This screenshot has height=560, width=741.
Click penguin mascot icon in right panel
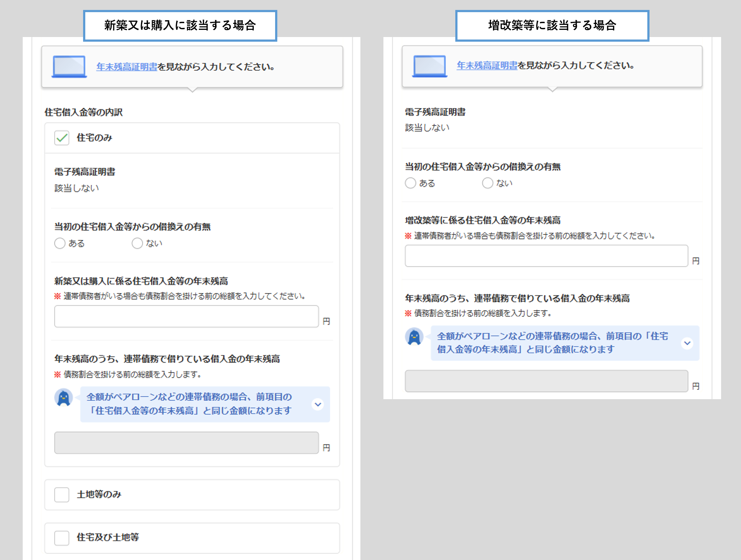pyautogui.click(x=414, y=337)
